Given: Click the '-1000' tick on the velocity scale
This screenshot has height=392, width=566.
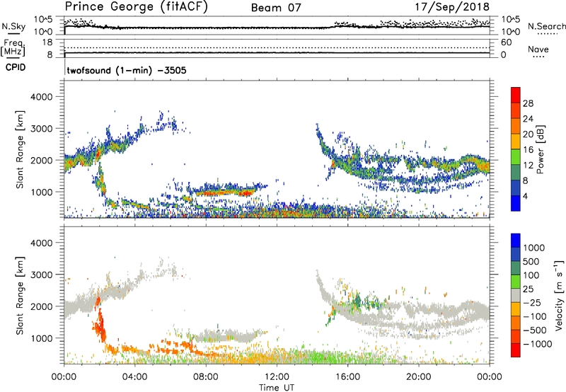Looking at the screenshot, I should [x=537, y=344].
